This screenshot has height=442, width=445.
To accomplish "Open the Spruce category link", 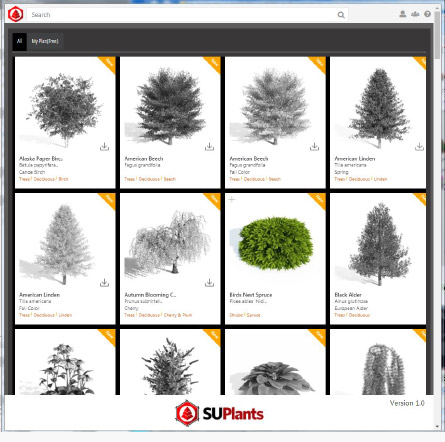I will point(253,315).
